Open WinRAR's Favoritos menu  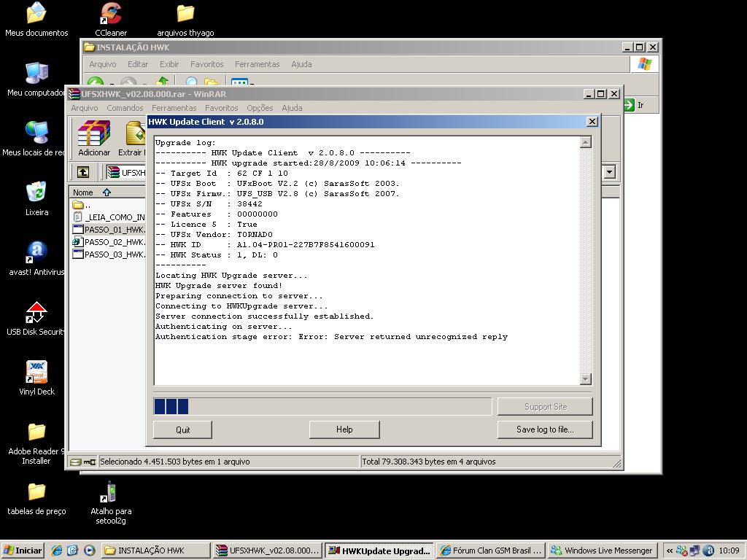pyautogui.click(x=222, y=108)
